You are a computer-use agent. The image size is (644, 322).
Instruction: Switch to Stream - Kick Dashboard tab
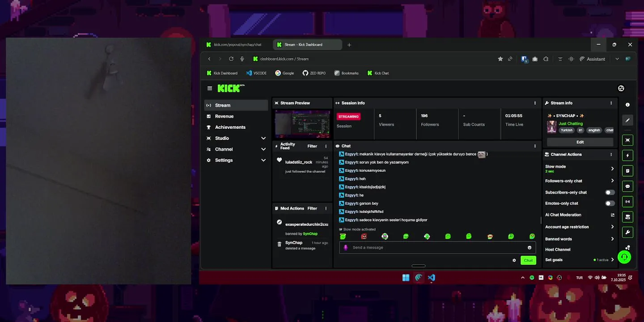pyautogui.click(x=307, y=45)
